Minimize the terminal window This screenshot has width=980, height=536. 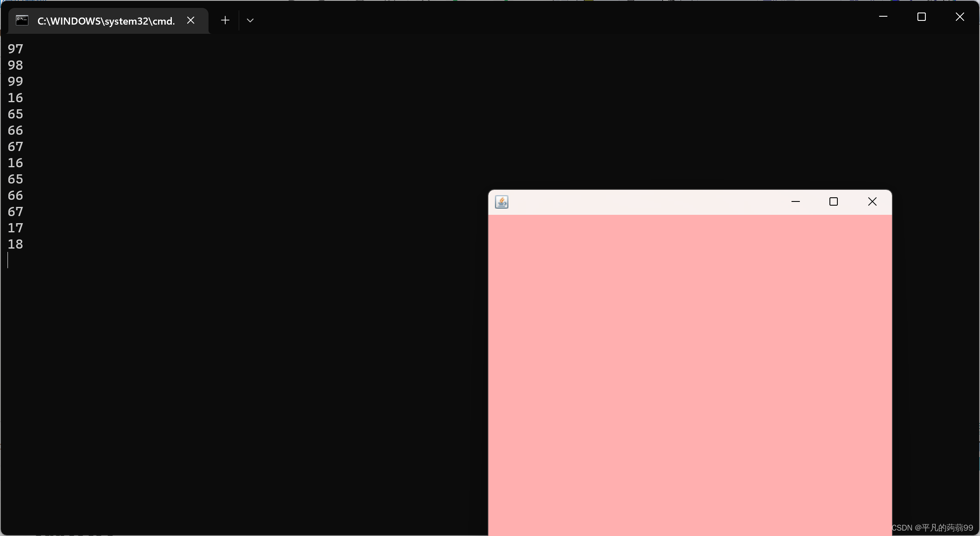[883, 17]
